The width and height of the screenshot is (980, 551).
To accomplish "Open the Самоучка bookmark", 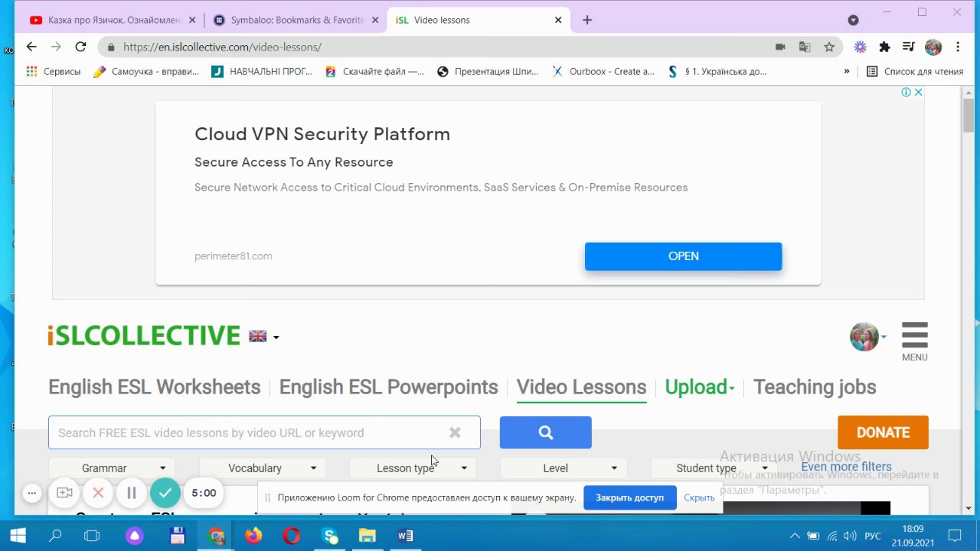I will [x=146, y=71].
